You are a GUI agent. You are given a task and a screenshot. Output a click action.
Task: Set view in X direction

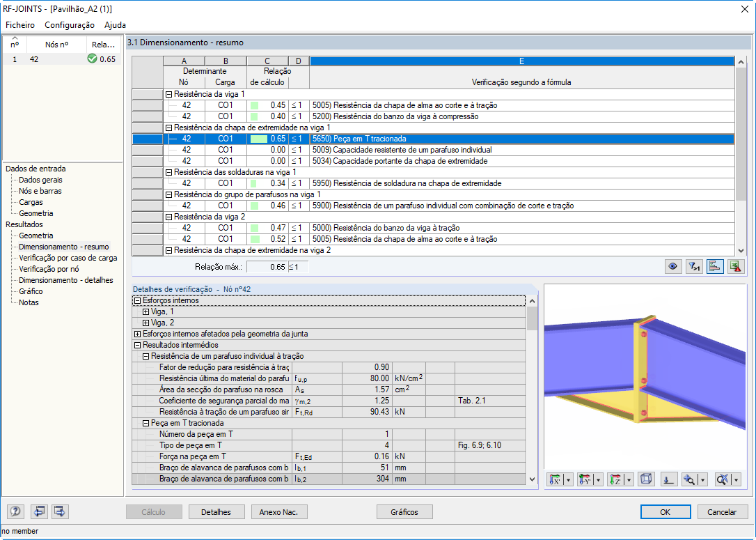point(556,479)
